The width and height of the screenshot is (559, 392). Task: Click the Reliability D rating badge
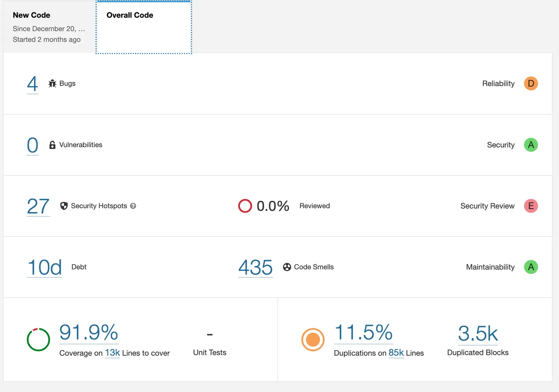pos(531,83)
